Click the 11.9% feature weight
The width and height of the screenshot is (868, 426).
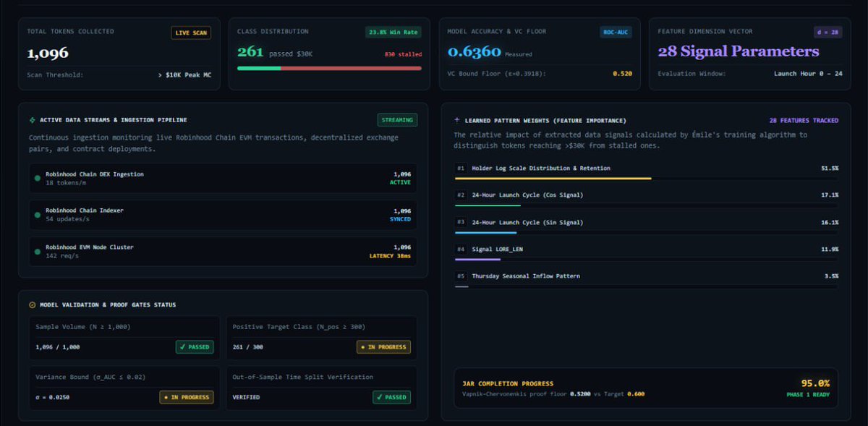click(830, 249)
